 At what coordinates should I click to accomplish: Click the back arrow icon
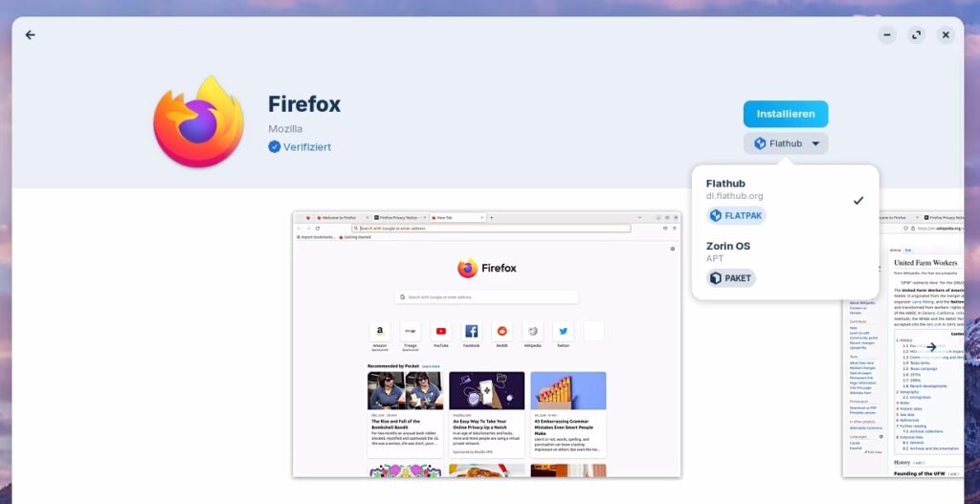30,34
